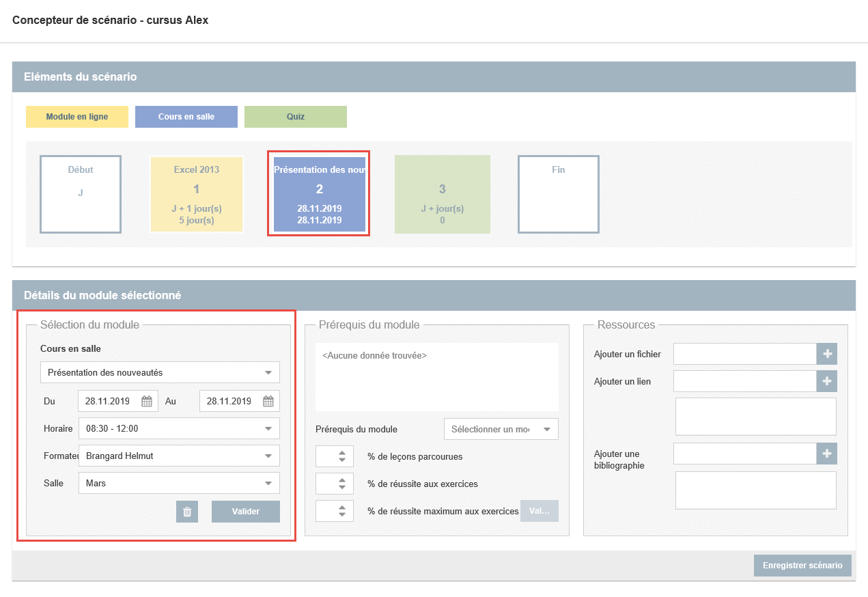This screenshot has width=868, height=597.
Task: Open the Horaire 08:30 - 12:00 dropdown
Action: pos(268,428)
